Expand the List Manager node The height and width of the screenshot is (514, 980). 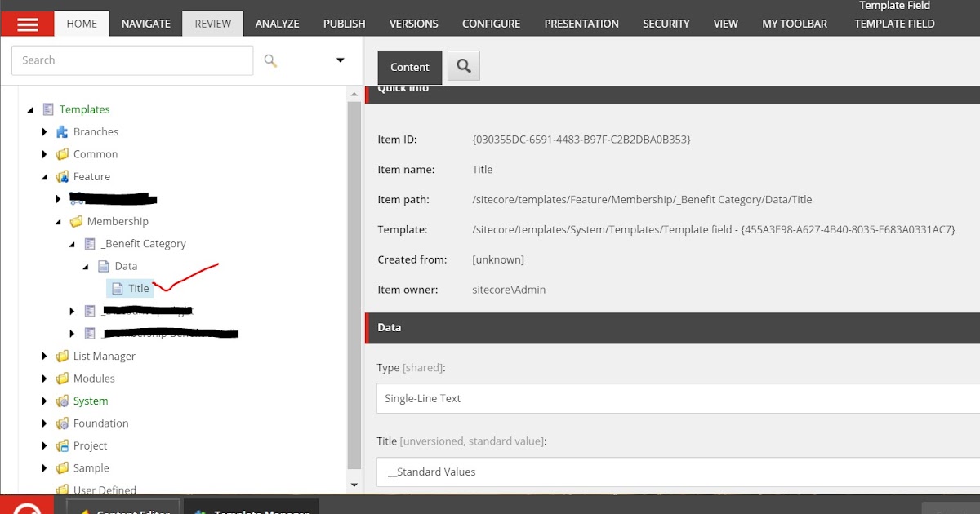tap(44, 356)
